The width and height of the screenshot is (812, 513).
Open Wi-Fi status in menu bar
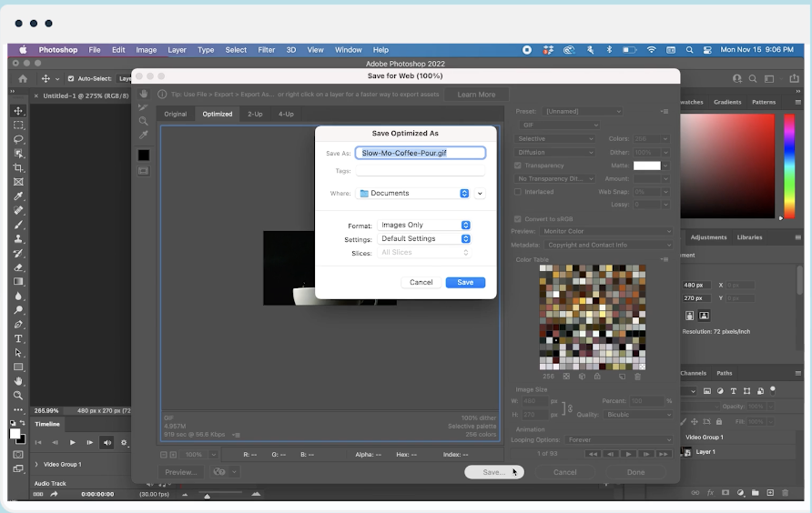coord(652,50)
